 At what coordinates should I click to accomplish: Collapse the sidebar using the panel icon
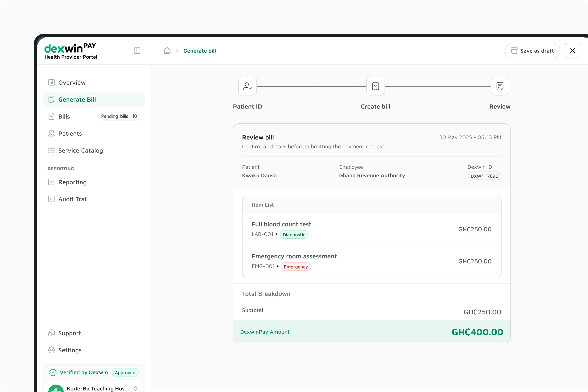(137, 51)
